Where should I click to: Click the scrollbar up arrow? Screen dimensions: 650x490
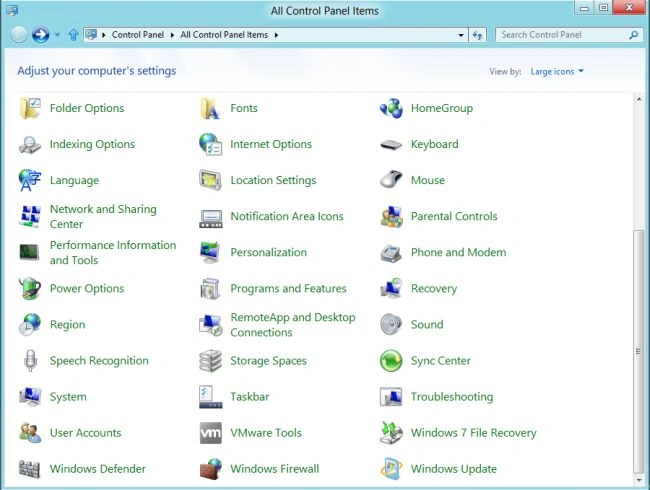639,99
